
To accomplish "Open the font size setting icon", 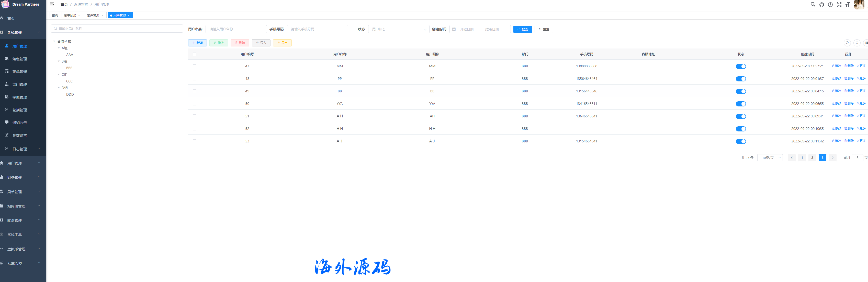I will pos(848,5).
